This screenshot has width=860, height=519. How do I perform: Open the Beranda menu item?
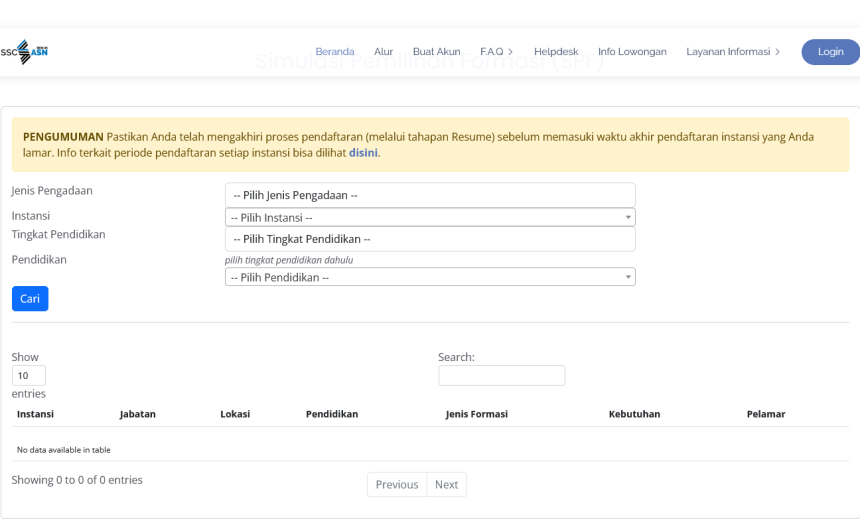point(334,52)
